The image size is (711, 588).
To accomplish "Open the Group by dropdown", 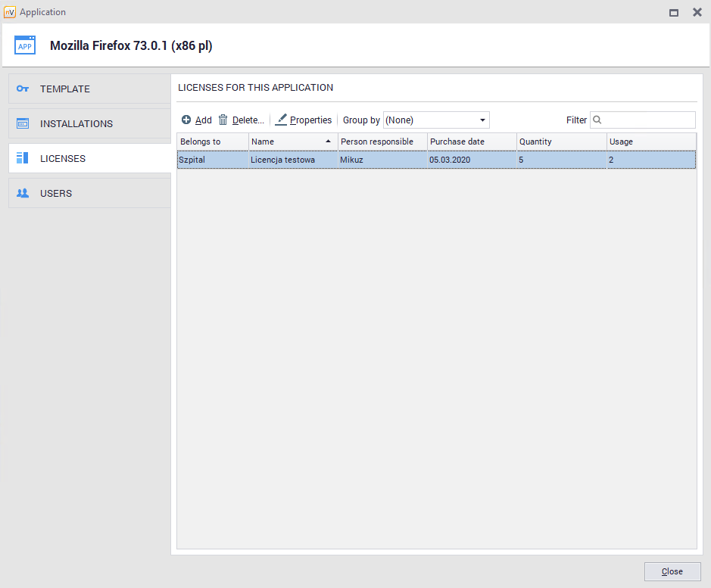I will 436,120.
